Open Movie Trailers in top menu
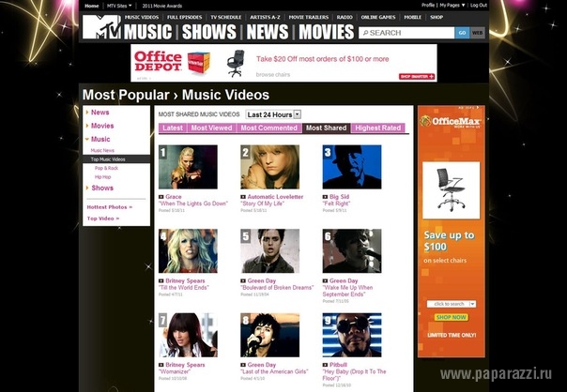This screenshot has width=567, height=392. pos(309,17)
